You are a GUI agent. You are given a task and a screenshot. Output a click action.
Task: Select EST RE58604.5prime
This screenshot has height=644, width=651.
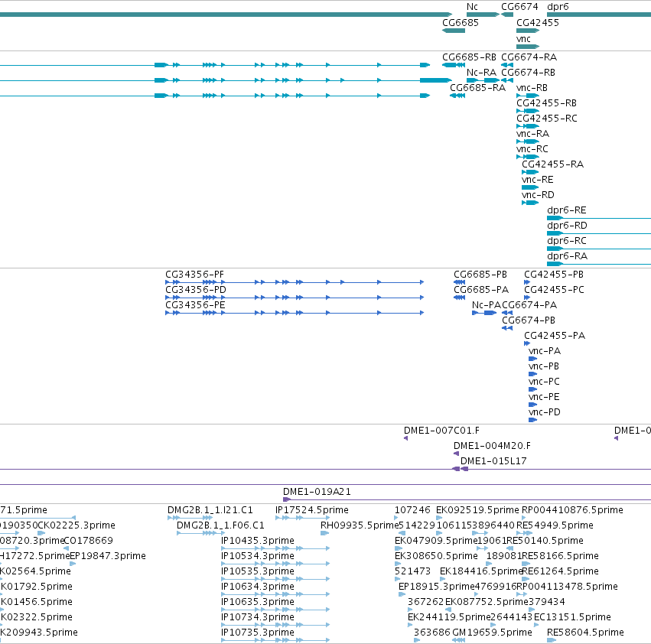[x=585, y=633]
